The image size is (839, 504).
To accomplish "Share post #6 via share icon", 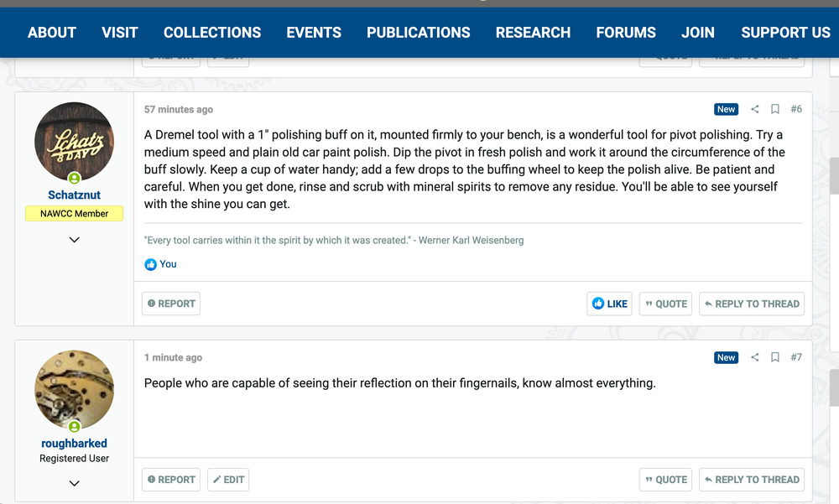I will tap(754, 109).
